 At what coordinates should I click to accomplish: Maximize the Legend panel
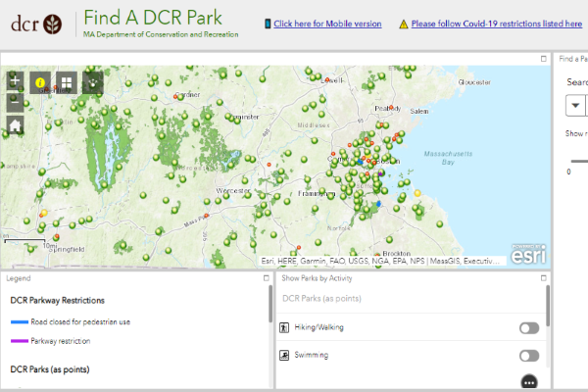(x=266, y=278)
